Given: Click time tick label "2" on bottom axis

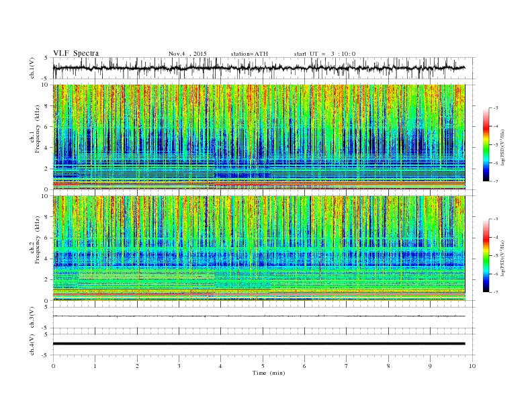Looking at the screenshot, I should click(137, 366).
